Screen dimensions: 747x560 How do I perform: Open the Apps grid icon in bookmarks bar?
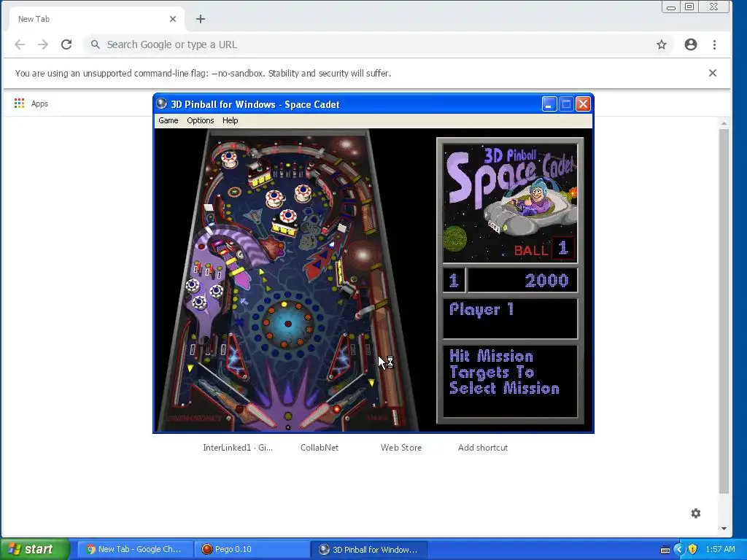pyautogui.click(x=20, y=104)
